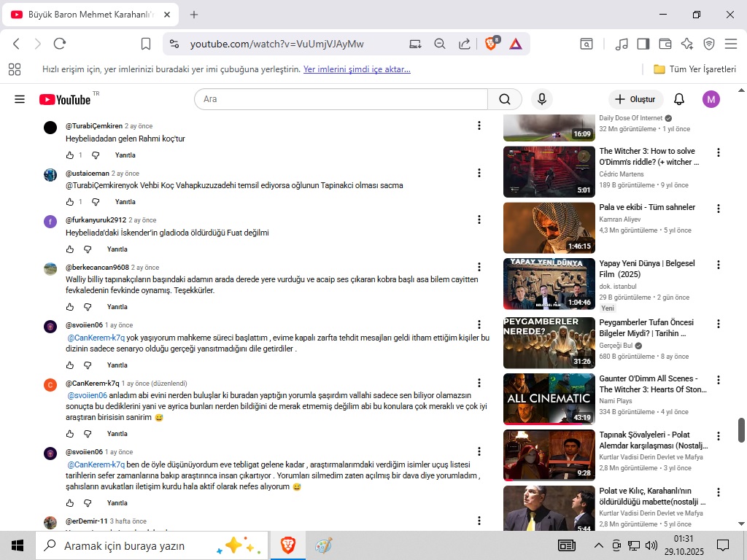This screenshot has width=747, height=560.
Task: Dislike the @furkanyuruk2912 comment
Action: pyautogui.click(x=88, y=249)
